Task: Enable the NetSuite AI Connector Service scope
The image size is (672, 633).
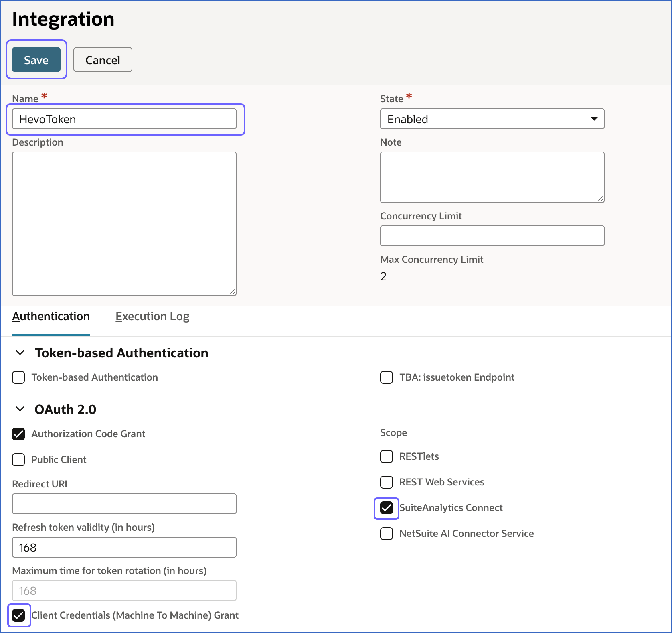Action: click(386, 534)
